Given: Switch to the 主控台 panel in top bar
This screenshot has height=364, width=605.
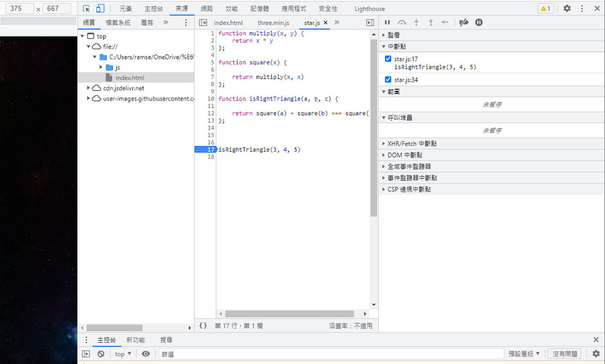Looking at the screenshot, I should (x=154, y=8).
